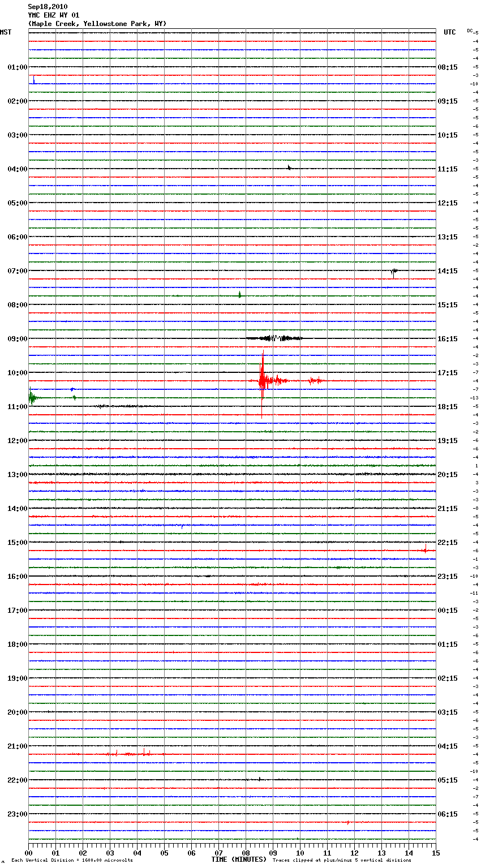Select the 04:00 MST time label
Image resolution: width=481 pixels, height=868 pixels.
[x=18, y=169]
